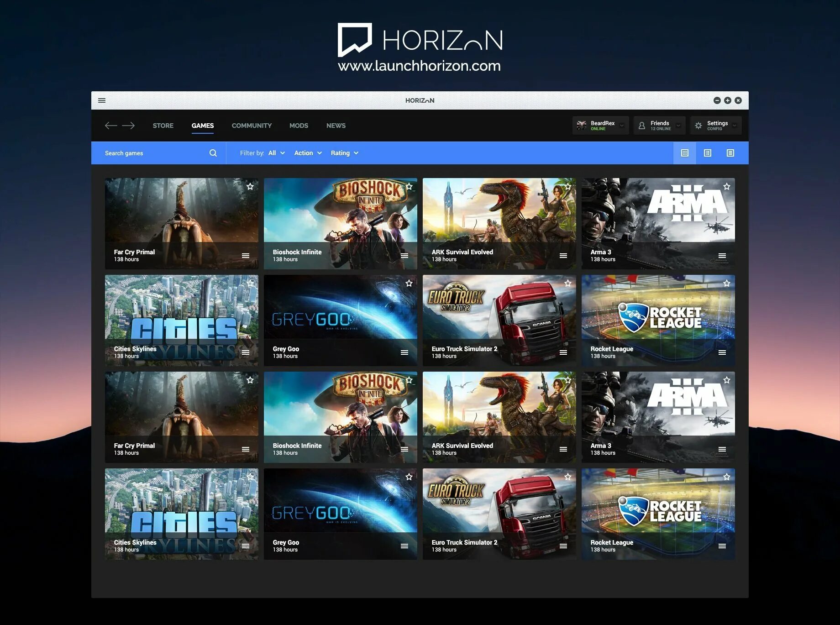Click the BeardRex avatar icon

tap(582, 126)
